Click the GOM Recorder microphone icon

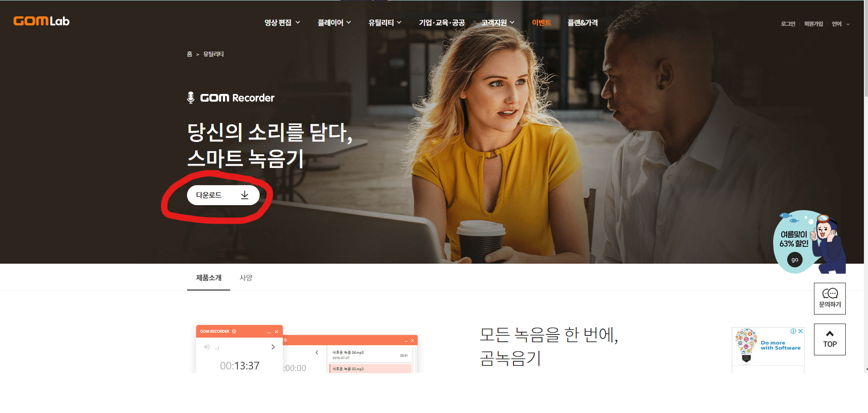(x=191, y=98)
